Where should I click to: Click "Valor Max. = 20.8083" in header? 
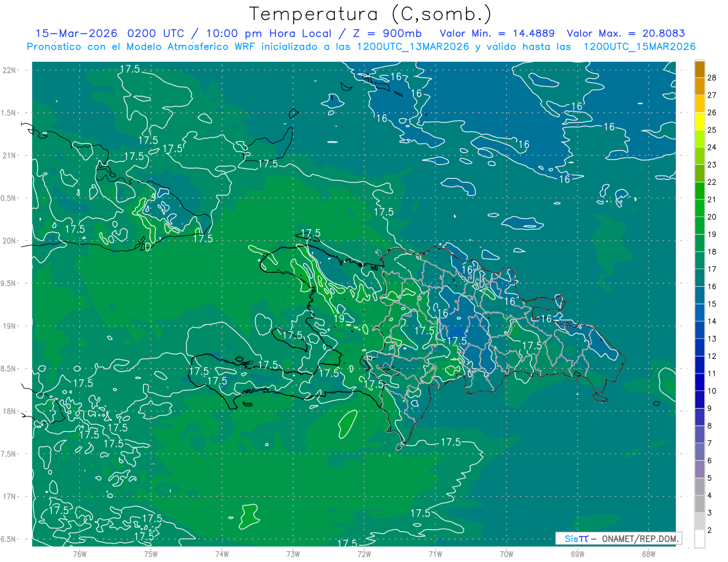(625, 33)
